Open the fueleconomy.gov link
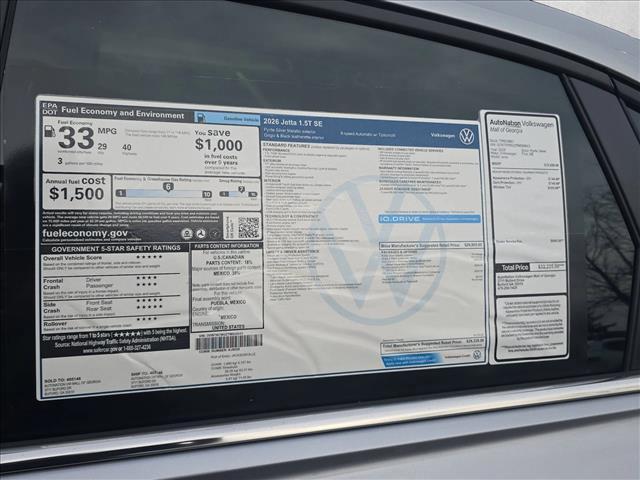640x480 pixels. coord(85,233)
